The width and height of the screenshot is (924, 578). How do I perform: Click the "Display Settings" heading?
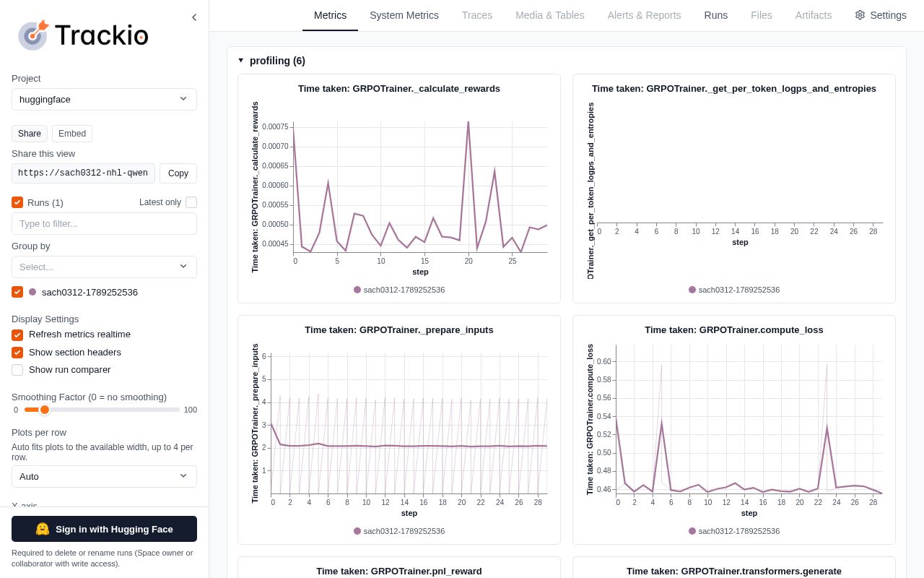tap(45, 319)
